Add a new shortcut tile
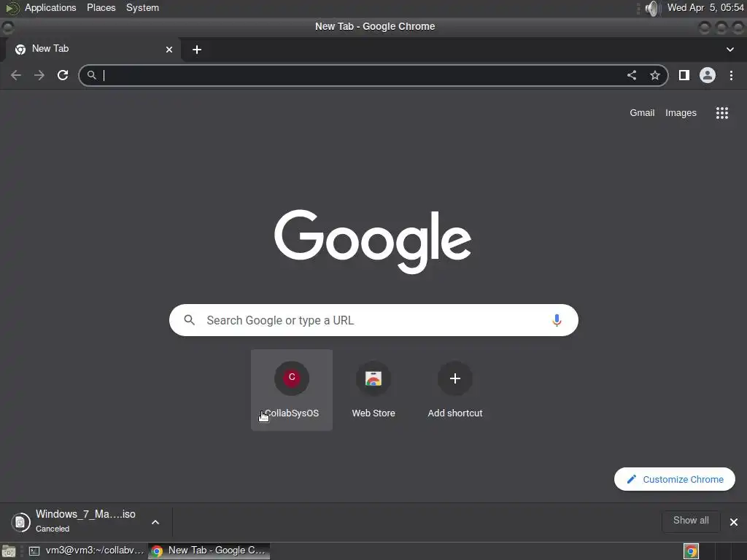Image resolution: width=747 pixels, height=560 pixels. [455, 390]
